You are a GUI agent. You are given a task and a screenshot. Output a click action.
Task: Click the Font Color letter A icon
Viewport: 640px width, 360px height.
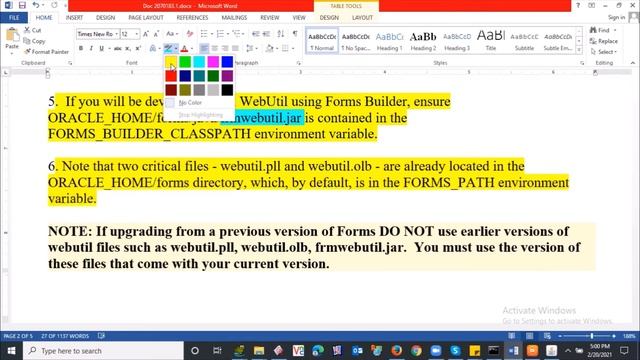184,49
